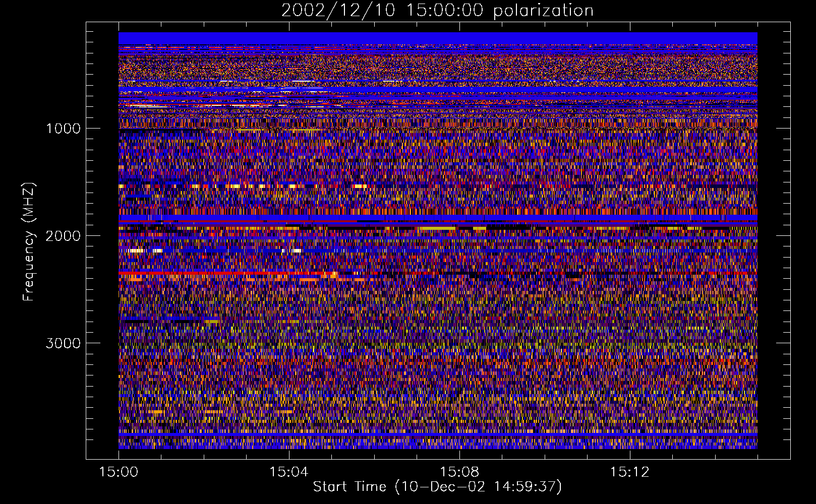This screenshot has width=816, height=504.
Task: Click the 15:08 time tick label
Action: pyautogui.click(x=459, y=472)
